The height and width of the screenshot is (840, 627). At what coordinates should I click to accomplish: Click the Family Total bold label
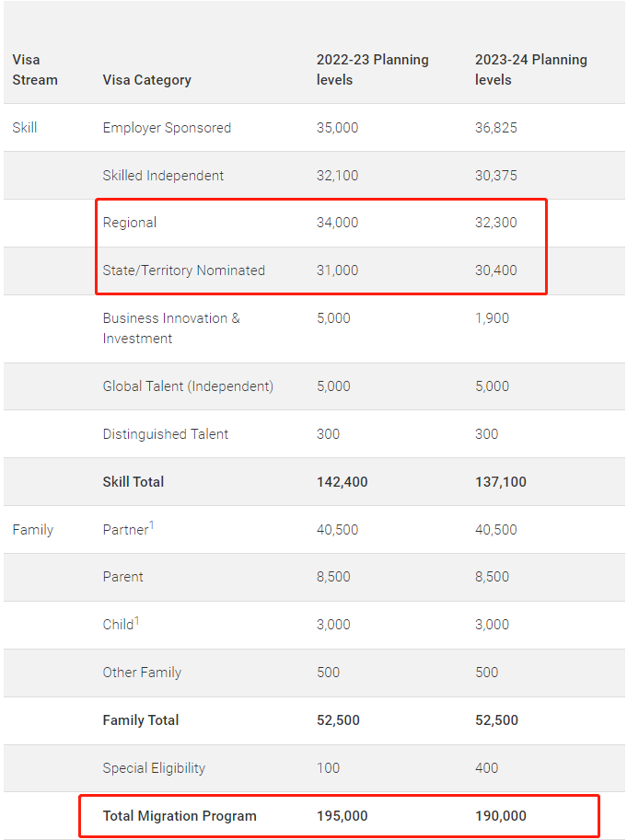(x=140, y=720)
